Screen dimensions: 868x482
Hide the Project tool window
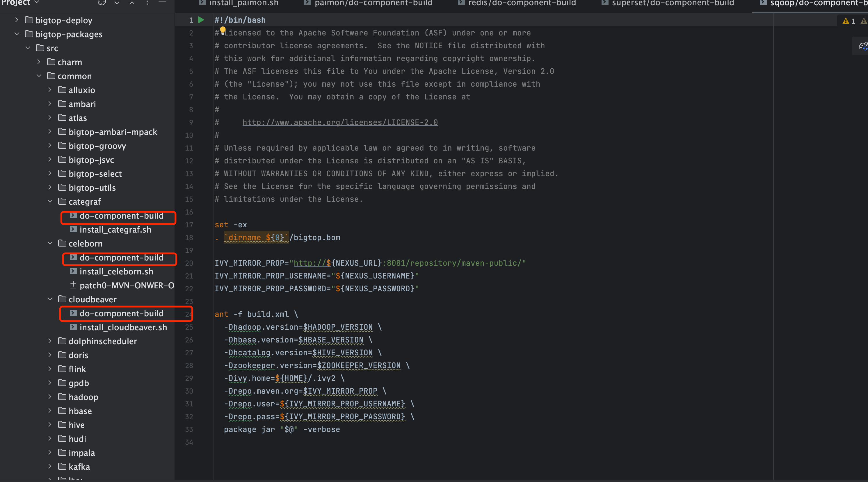point(162,2)
